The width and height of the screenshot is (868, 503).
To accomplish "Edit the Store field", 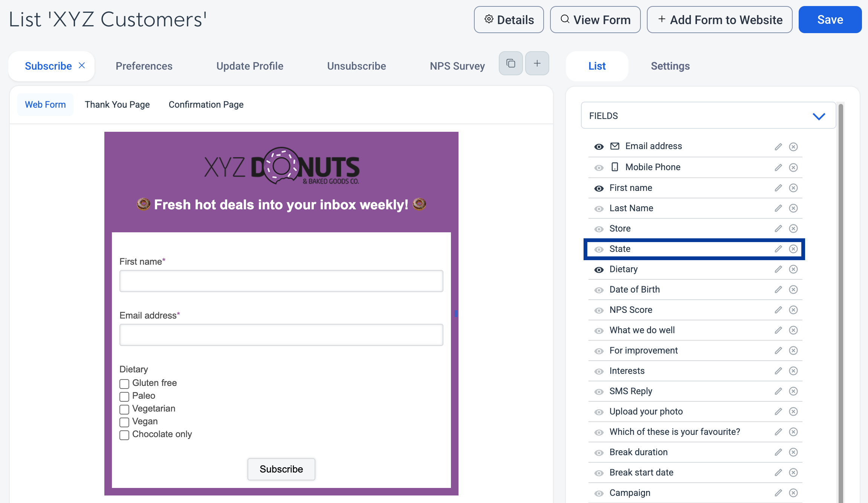I will (778, 228).
